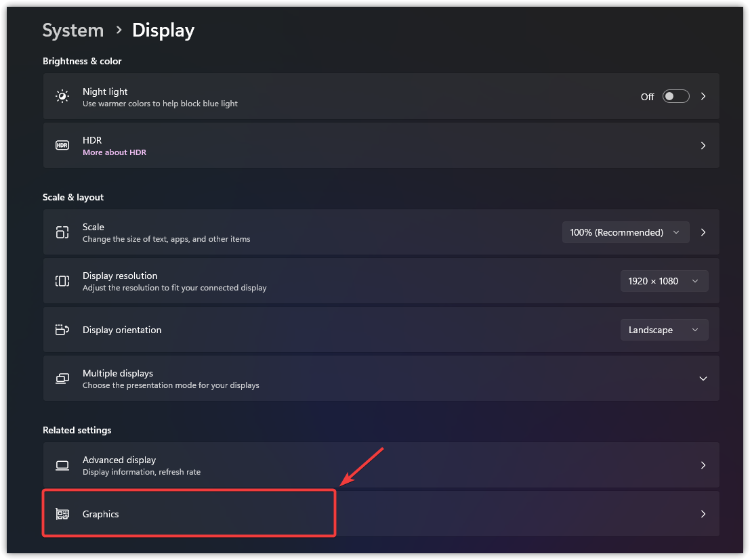Open the Scale percentage dropdown
This screenshot has height=560, width=750.
pyautogui.click(x=625, y=232)
